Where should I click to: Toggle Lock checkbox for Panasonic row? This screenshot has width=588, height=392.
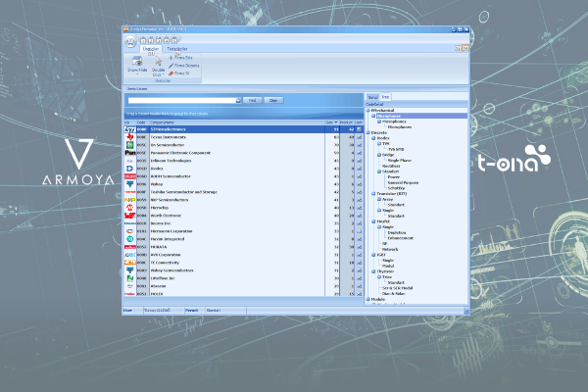click(359, 153)
